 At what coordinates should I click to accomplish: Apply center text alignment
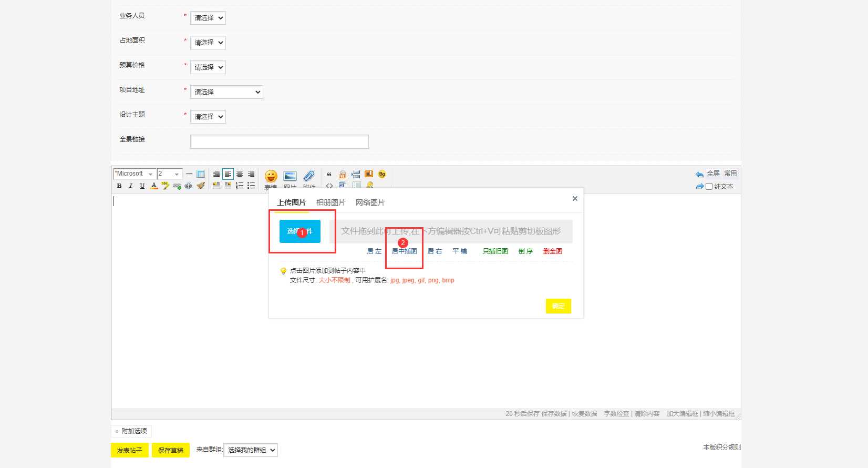point(240,174)
